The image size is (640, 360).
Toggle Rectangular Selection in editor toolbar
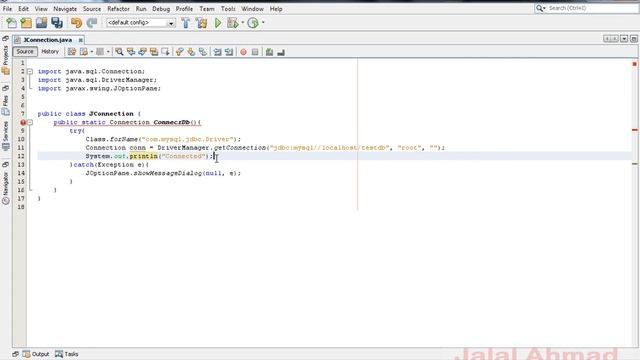[x=165, y=52]
